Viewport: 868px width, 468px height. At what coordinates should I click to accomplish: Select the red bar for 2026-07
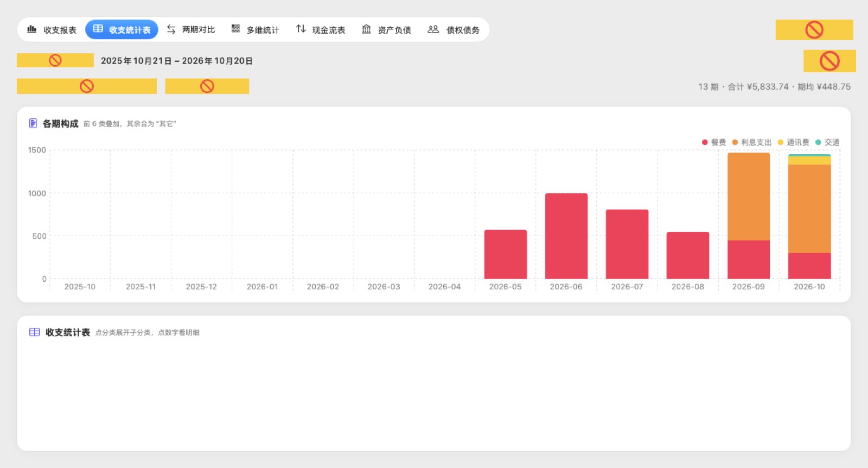click(x=627, y=244)
